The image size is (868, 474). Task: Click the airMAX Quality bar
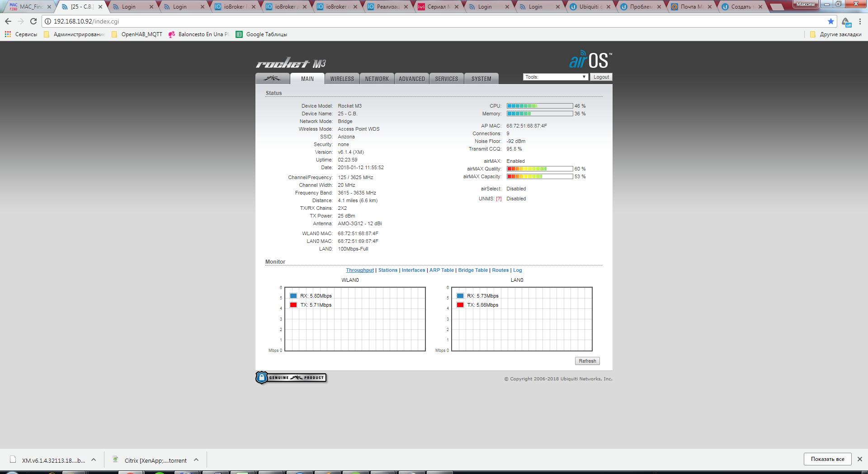coord(540,169)
